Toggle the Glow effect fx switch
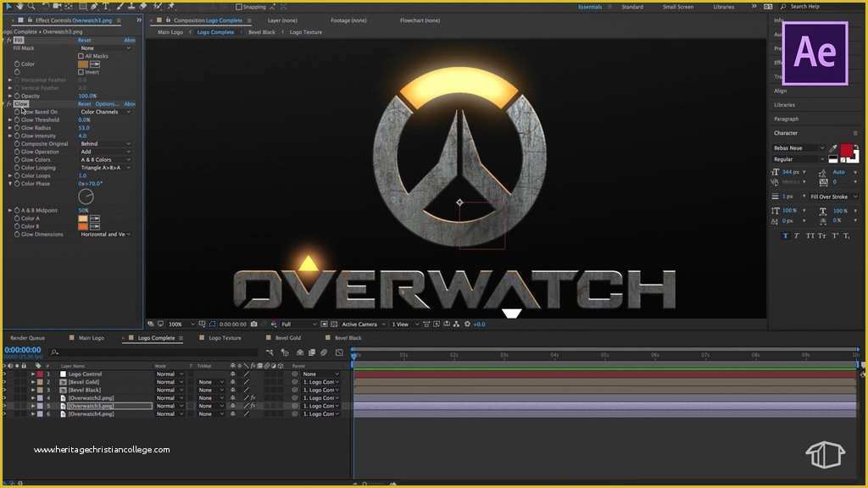The width and height of the screenshot is (868, 488). tap(8, 104)
